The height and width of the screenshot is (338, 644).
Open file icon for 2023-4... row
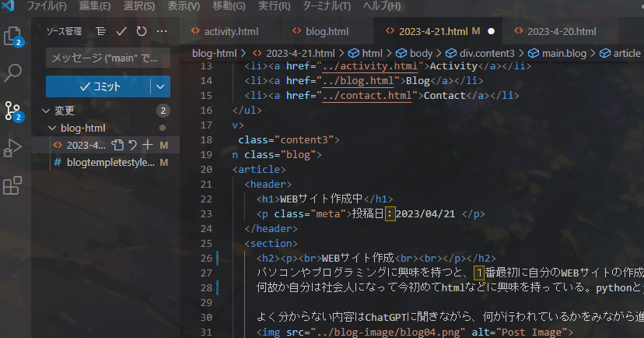(x=118, y=145)
